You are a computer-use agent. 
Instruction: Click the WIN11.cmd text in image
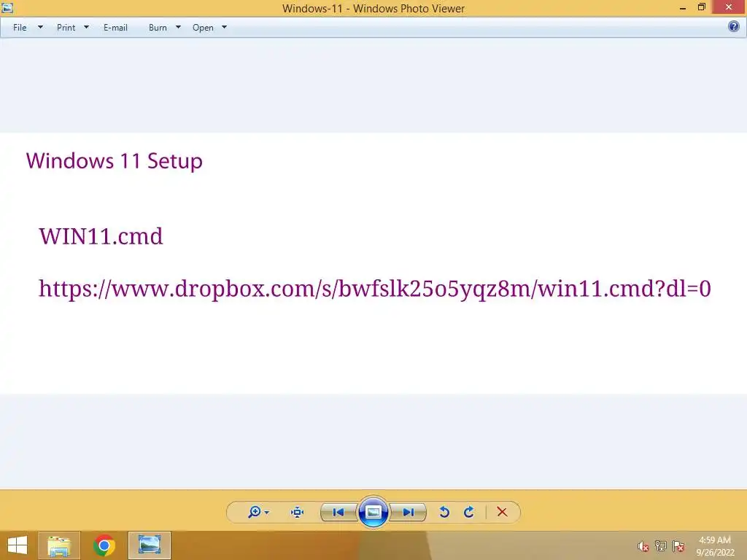coord(101,236)
